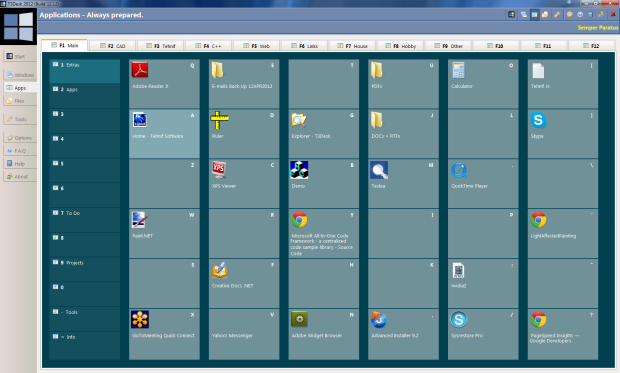Click the Tools wrench icon in the top toolbar
This screenshot has height=373, width=620.
coord(557,15)
